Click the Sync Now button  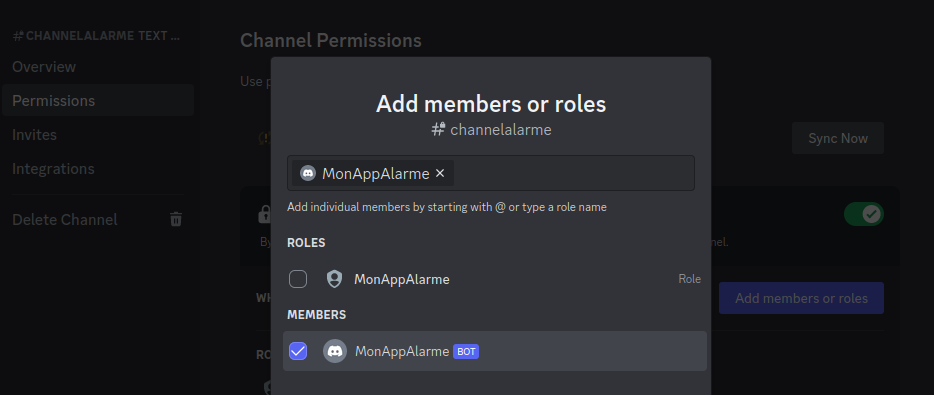(838, 138)
